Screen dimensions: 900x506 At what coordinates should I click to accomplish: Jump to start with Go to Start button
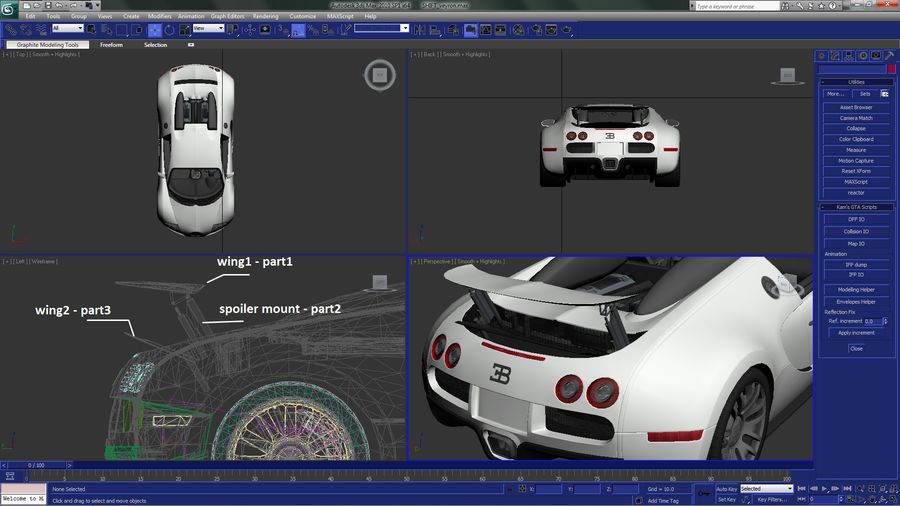click(802, 489)
